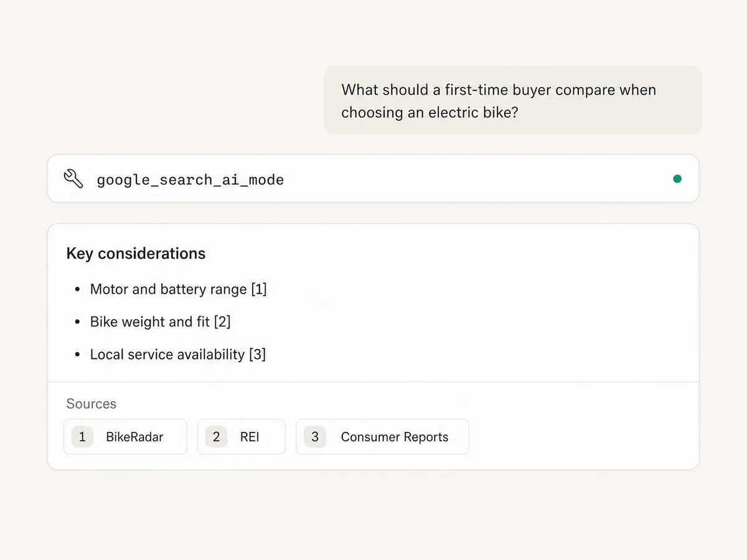Click the number 2 badge beside REI

(x=216, y=437)
